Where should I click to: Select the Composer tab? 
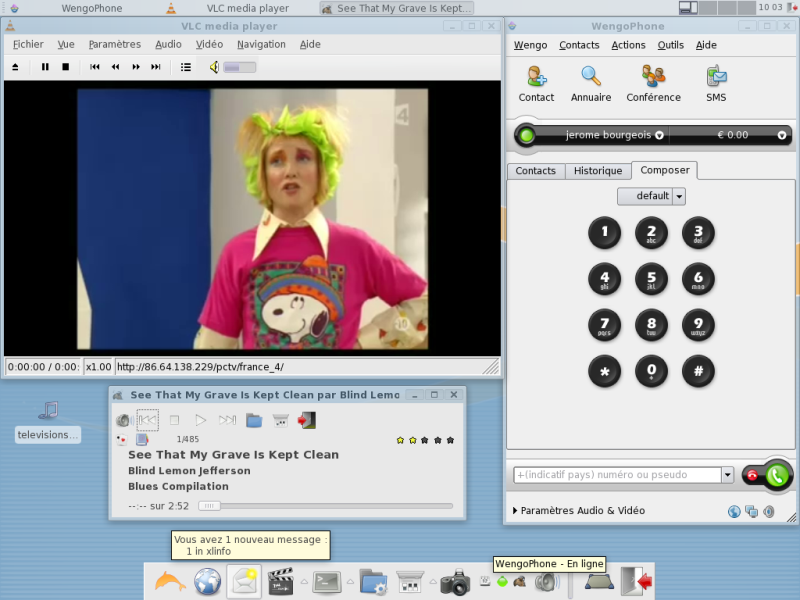[665, 170]
